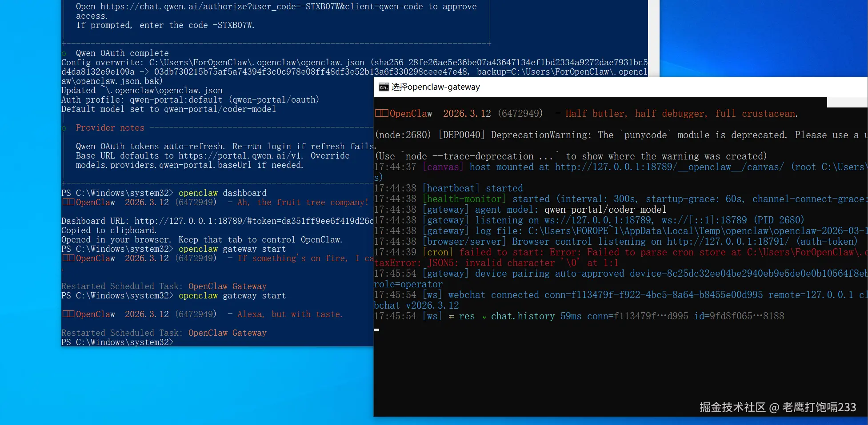Click 'Default model set to qwen-portal/coder-model'
This screenshot has width=868, height=425.
[168, 109]
